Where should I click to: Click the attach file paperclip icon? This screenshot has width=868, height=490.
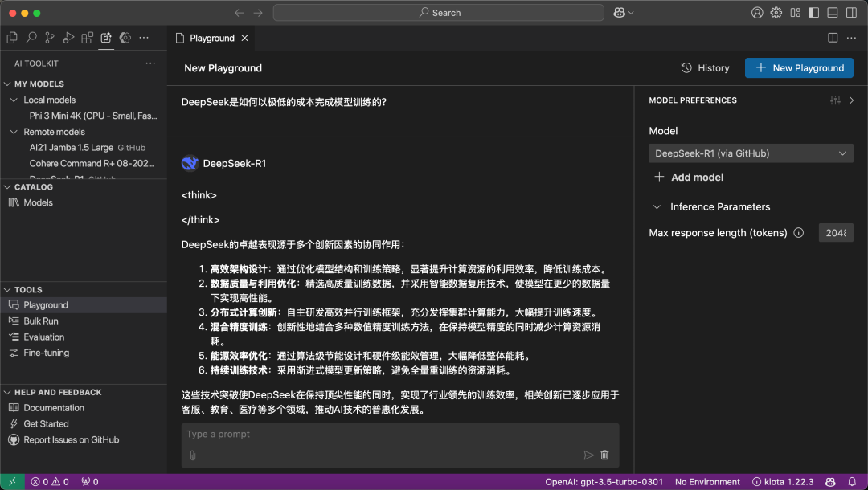[193, 455]
